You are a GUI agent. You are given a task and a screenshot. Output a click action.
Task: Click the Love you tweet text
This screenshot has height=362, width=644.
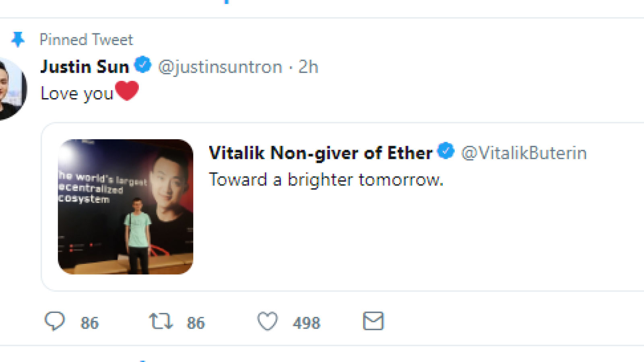[x=77, y=93]
